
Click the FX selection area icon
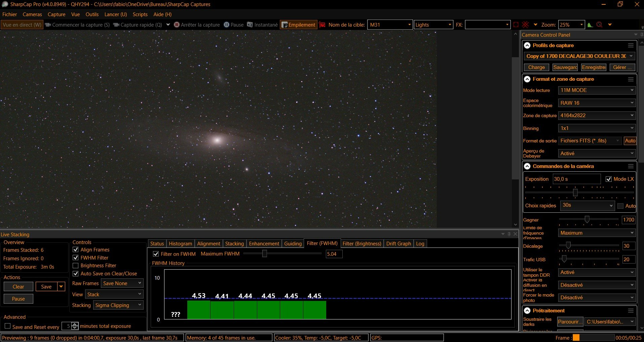coord(516,25)
